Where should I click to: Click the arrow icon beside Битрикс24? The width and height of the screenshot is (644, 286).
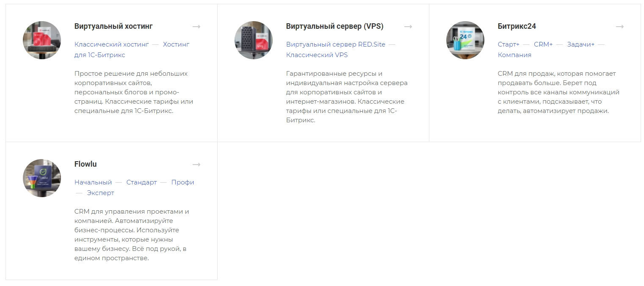coord(619,27)
